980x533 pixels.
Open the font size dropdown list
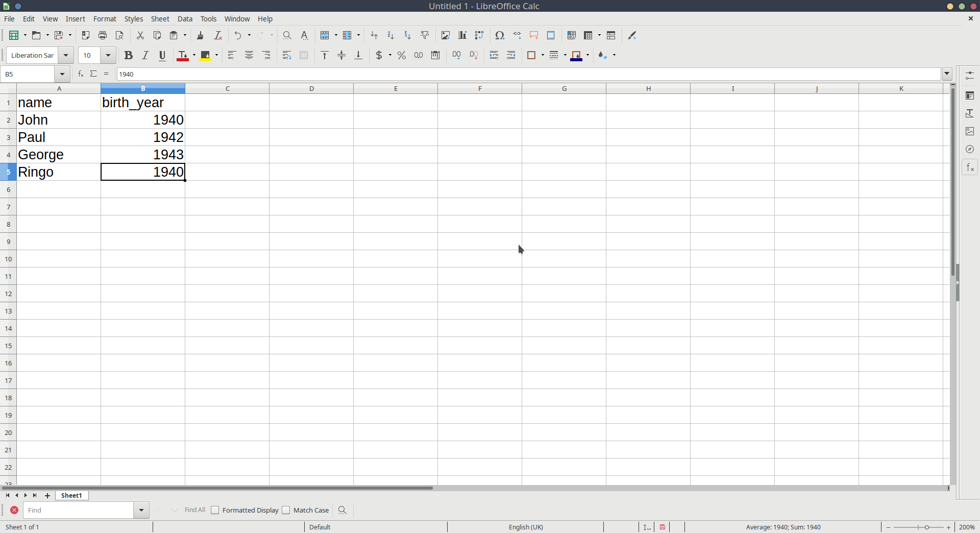pos(108,55)
